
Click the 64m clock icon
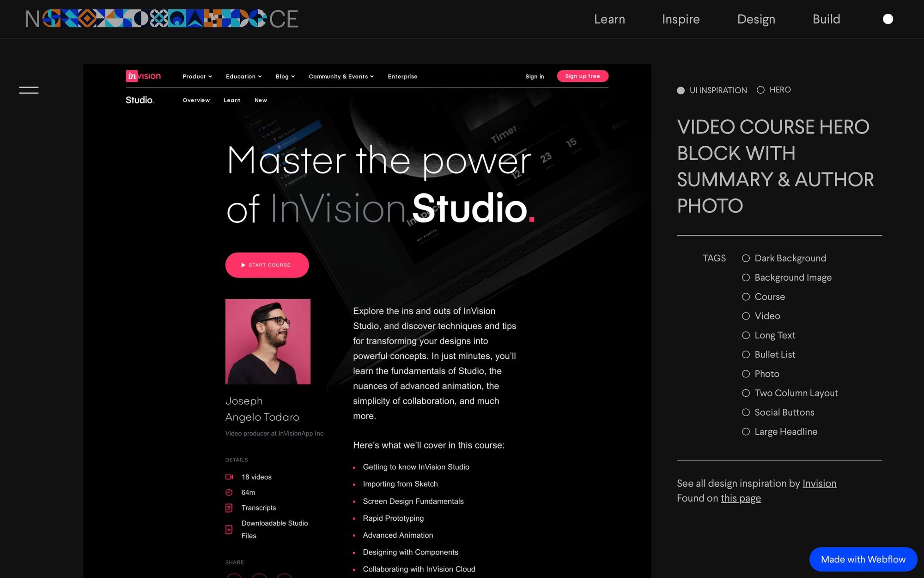229,492
